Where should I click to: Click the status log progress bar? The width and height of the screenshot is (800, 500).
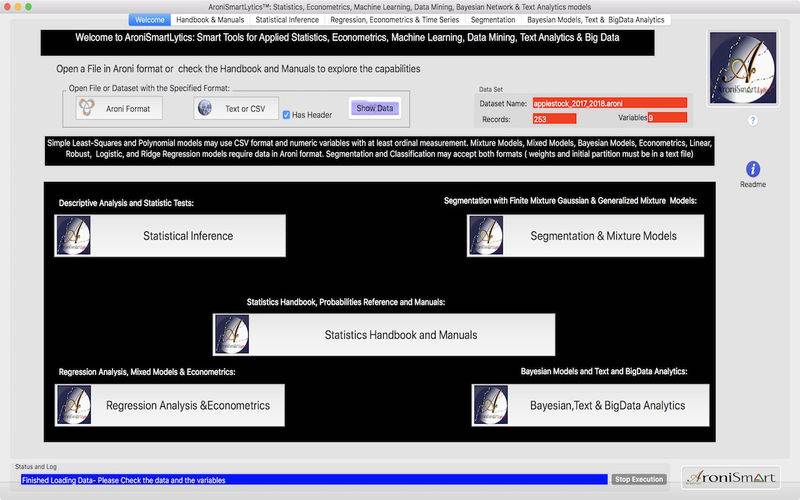tap(314, 480)
